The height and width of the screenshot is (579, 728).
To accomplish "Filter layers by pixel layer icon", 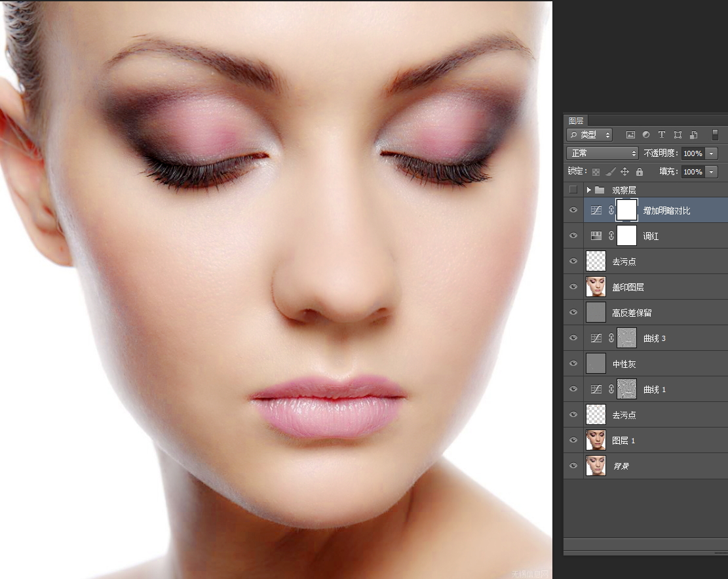I will (630, 135).
